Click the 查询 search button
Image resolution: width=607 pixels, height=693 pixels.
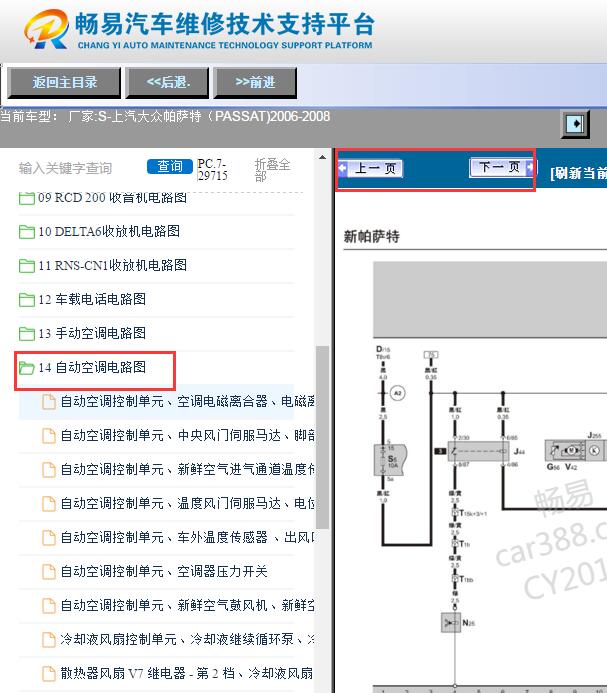coord(170,167)
